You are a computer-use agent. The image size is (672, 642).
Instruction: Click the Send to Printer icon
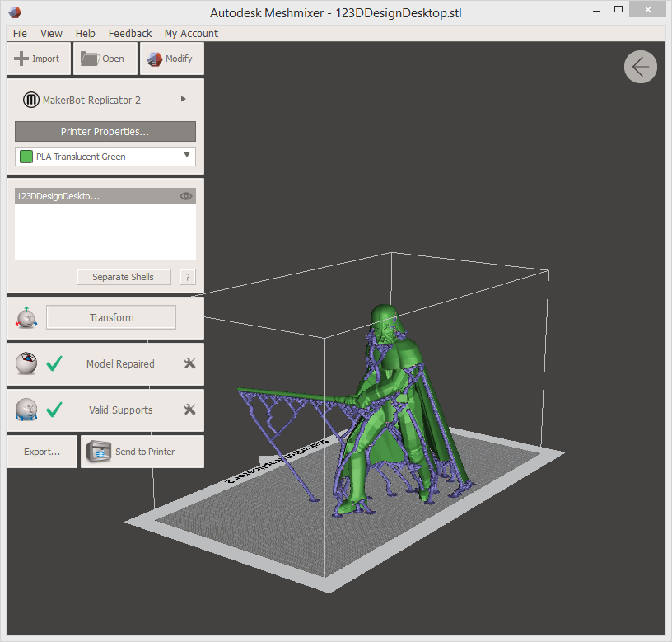tap(100, 452)
